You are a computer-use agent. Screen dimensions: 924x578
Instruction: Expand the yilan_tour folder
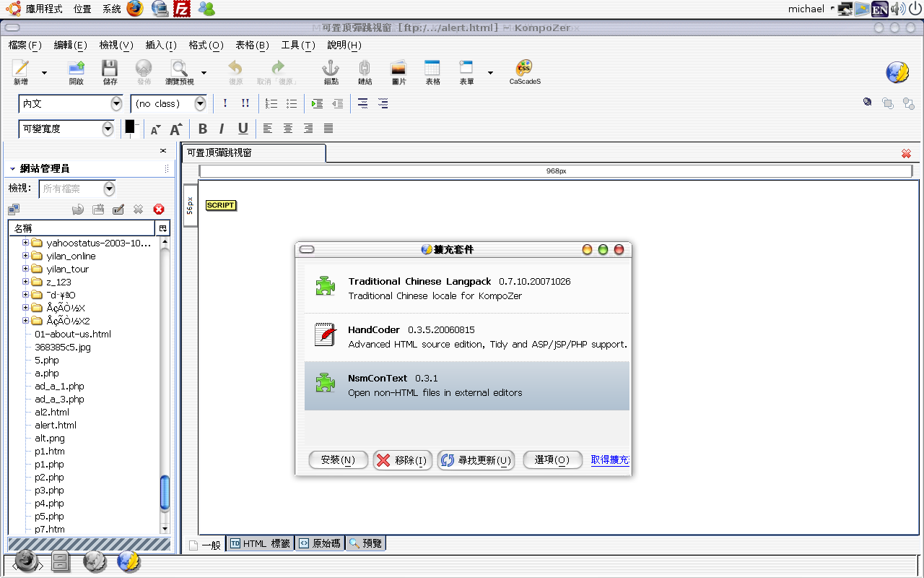[26, 269]
